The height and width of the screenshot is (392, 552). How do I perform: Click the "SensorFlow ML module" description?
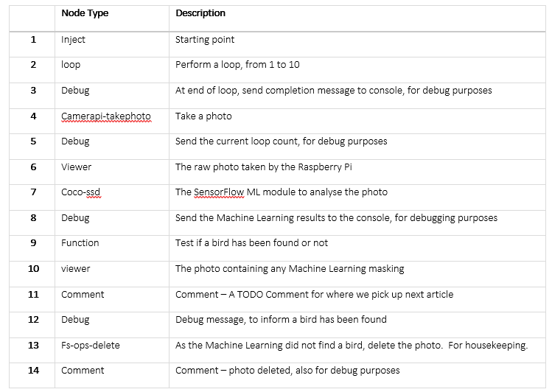coord(242,192)
